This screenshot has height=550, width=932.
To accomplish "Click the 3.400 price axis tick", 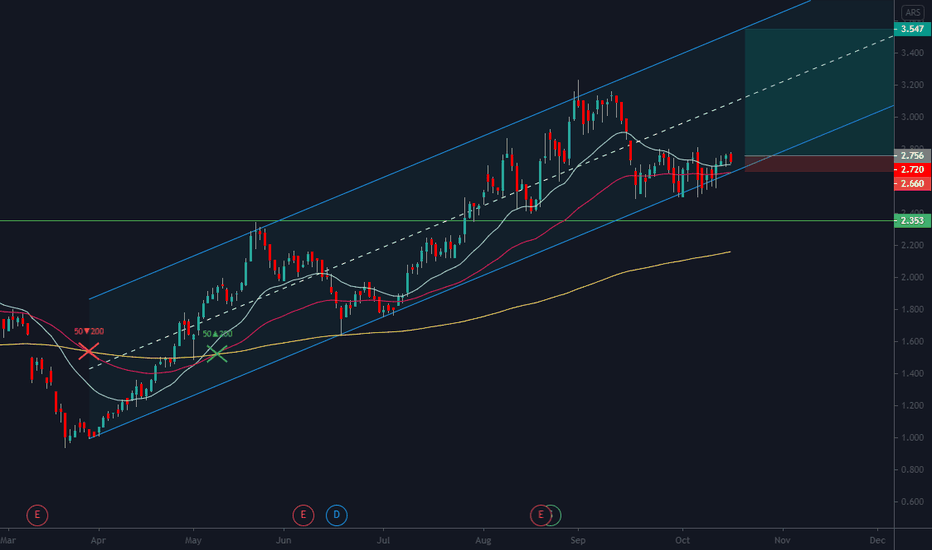I will [912, 53].
